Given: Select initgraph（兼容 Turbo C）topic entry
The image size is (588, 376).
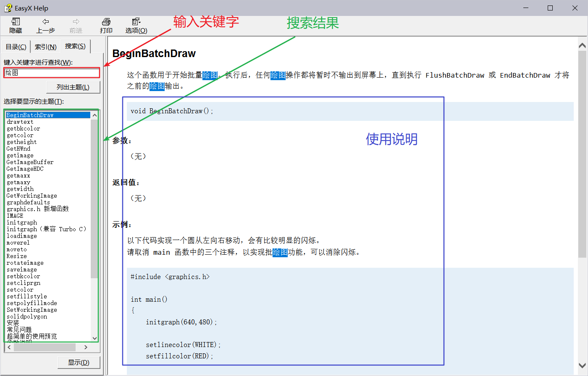Looking at the screenshot, I should [x=46, y=229].
